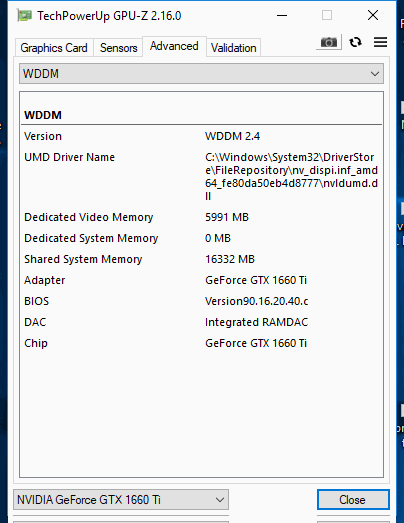Go to the Validation tab
Image resolution: width=404 pixels, height=523 pixels.
(x=234, y=48)
